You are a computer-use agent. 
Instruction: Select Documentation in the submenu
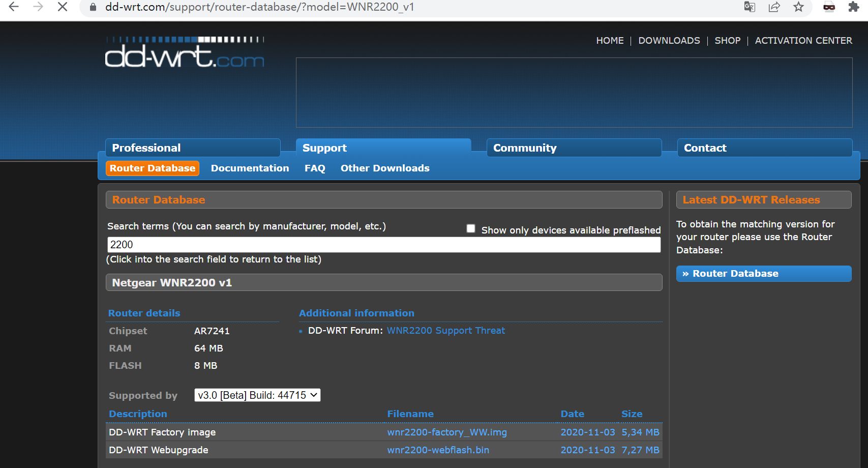pyautogui.click(x=250, y=168)
